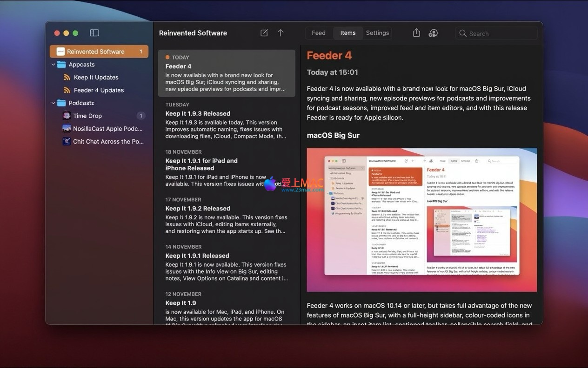Open NosillaCast Apple Podcast feed
The image size is (588, 368).
click(x=107, y=129)
